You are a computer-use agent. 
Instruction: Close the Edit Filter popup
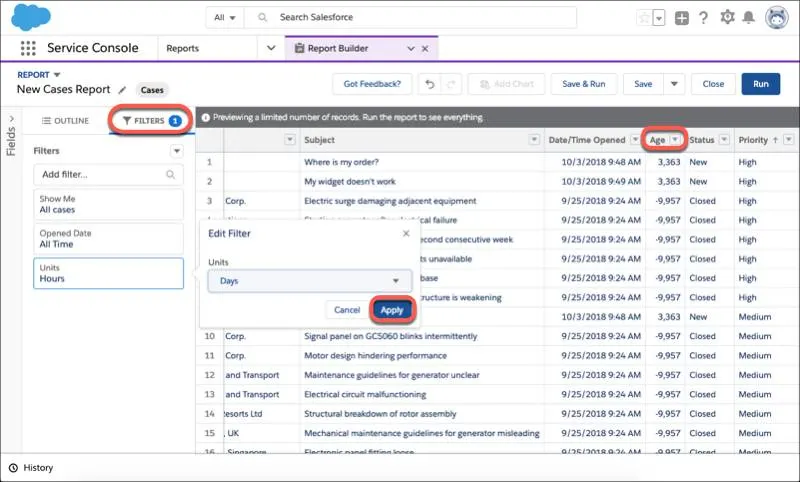[x=406, y=233]
